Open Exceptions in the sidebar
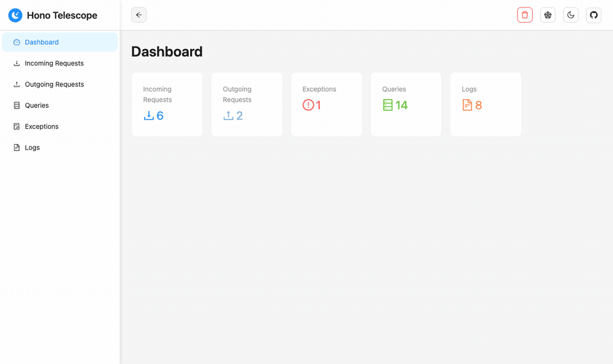 [60, 127]
